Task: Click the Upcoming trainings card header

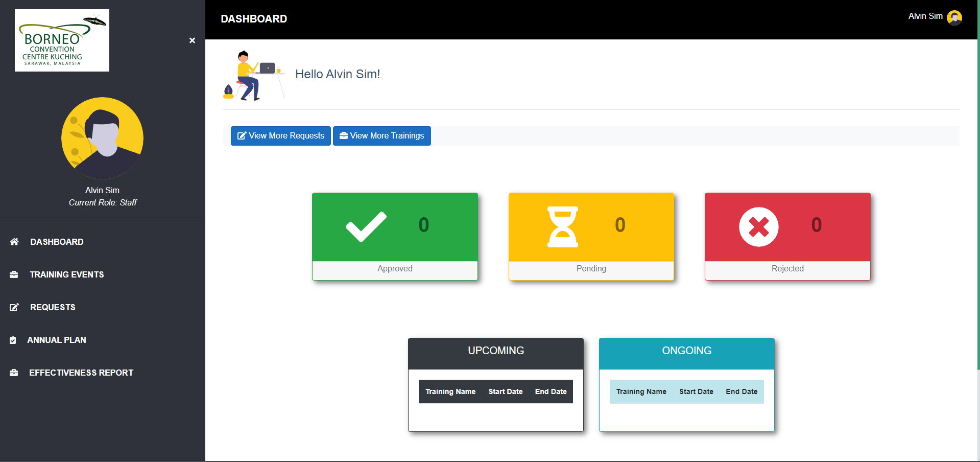Action: coord(495,351)
